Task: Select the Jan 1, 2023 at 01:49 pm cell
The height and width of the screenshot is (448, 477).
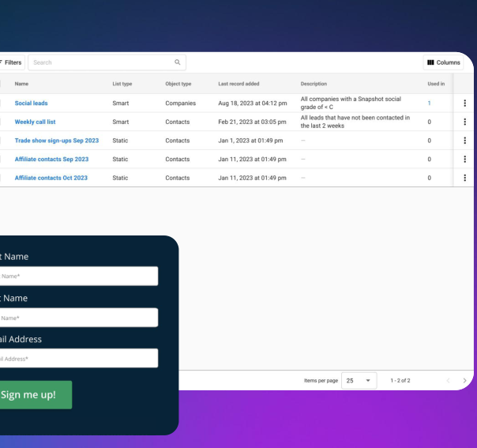Action: (x=250, y=141)
